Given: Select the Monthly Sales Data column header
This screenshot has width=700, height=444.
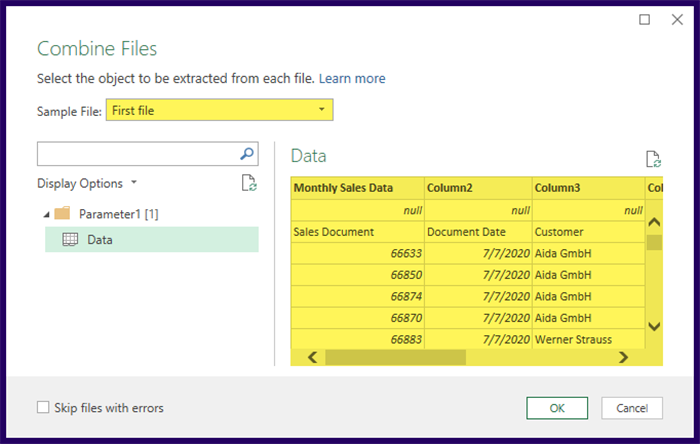Looking at the screenshot, I should click(343, 188).
